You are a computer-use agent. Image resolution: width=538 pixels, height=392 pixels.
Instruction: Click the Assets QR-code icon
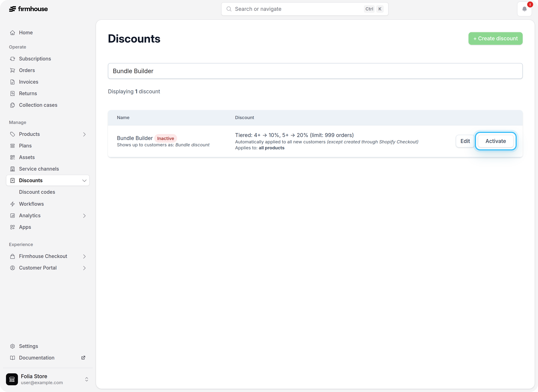[13, 157]
